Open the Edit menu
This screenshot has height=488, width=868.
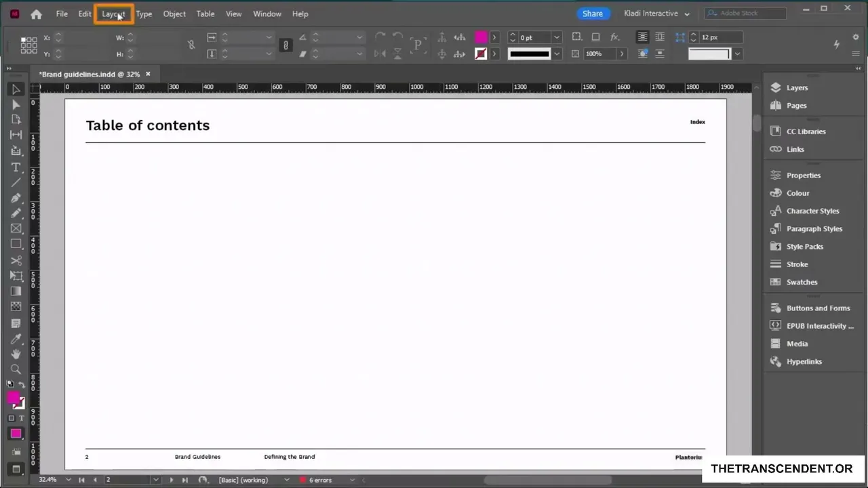point(85,14)
